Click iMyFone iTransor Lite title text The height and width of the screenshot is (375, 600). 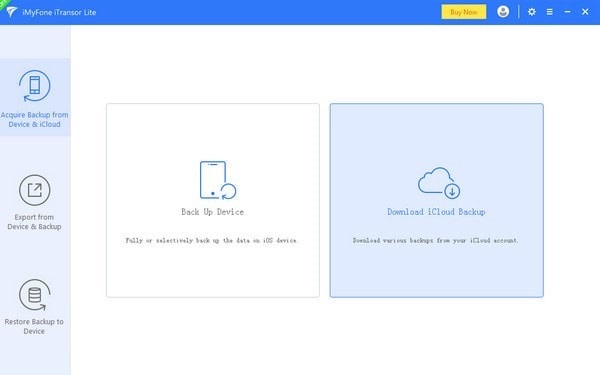point(59,12)
